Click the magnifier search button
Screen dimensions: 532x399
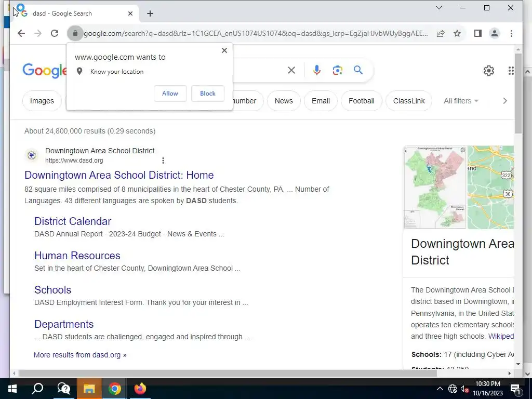(x=358, y=70)
